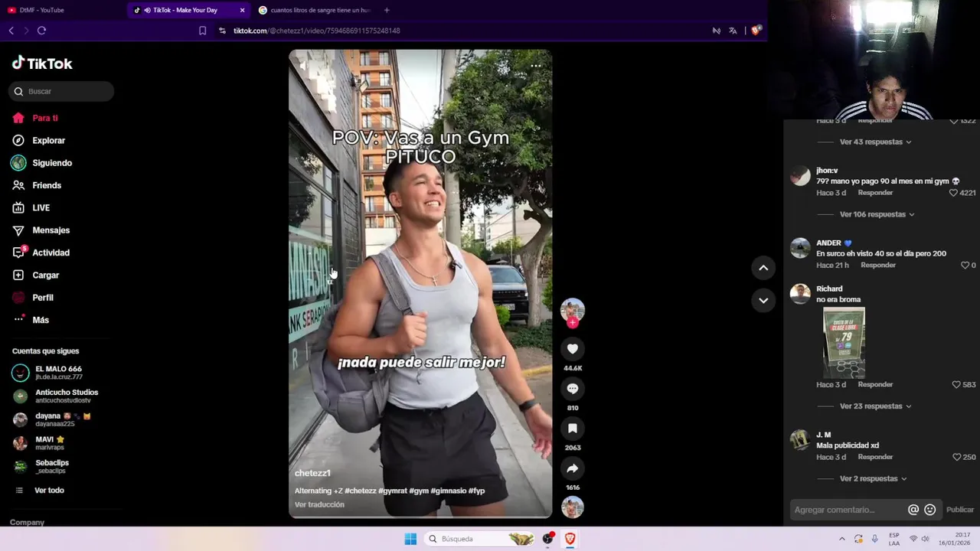Reply to J. M's comment
The height and width of the screenshot is (551, 980).
coord(875,458)
